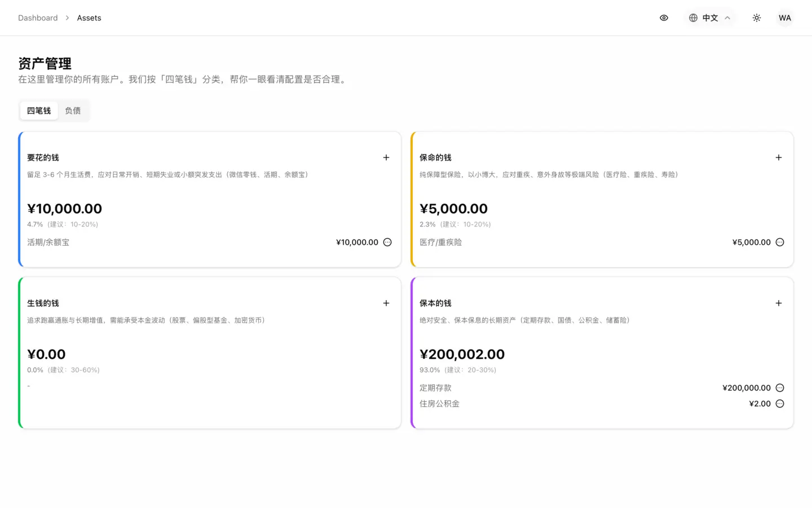The height and width of the screenshot is (508, 812).
Task: Open more options for 活期/余额宝 row
Action: click(387, 242)
